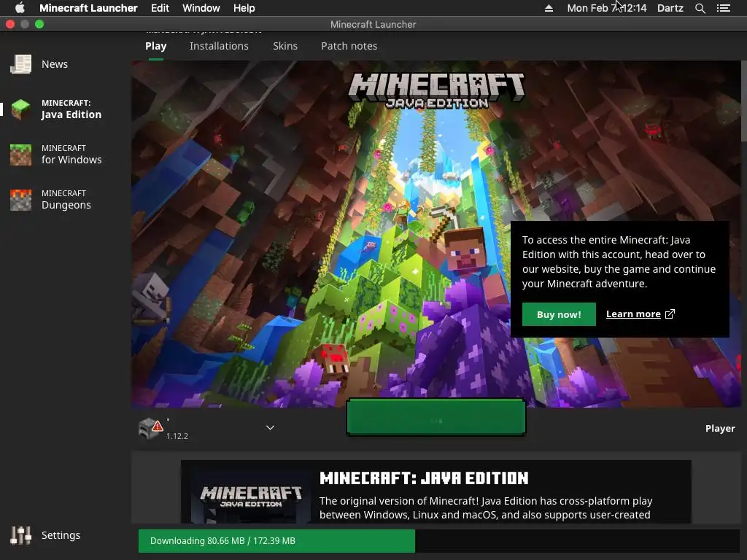Click the date and time in menu bar
This screenshot has height=560, width=747.
[x=606, y=8]
